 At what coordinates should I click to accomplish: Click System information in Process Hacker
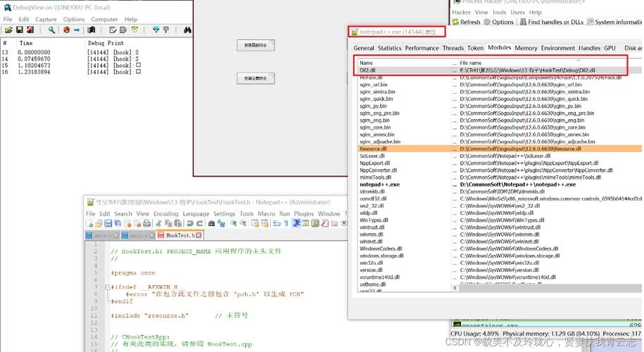click(614, 22)
